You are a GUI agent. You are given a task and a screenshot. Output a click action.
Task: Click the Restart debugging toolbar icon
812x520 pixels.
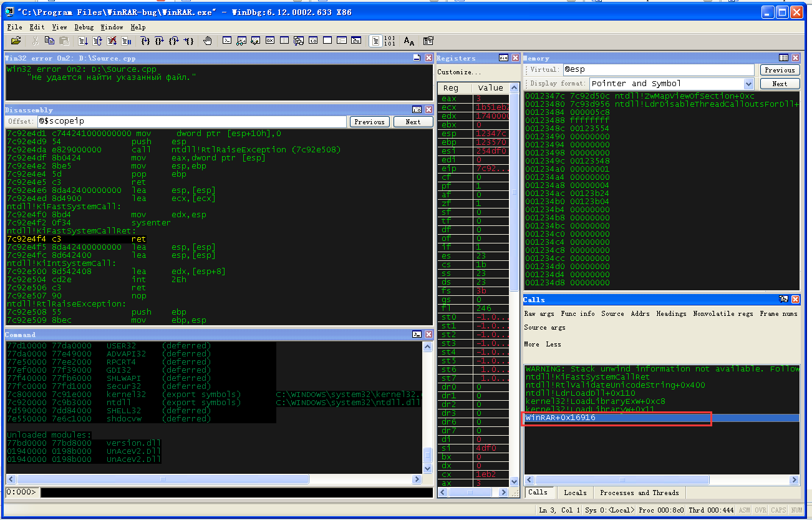(97, 41)
